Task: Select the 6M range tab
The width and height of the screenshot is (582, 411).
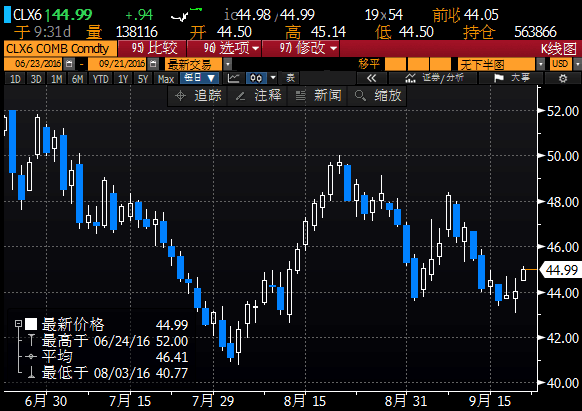Action: coord(77,79)
